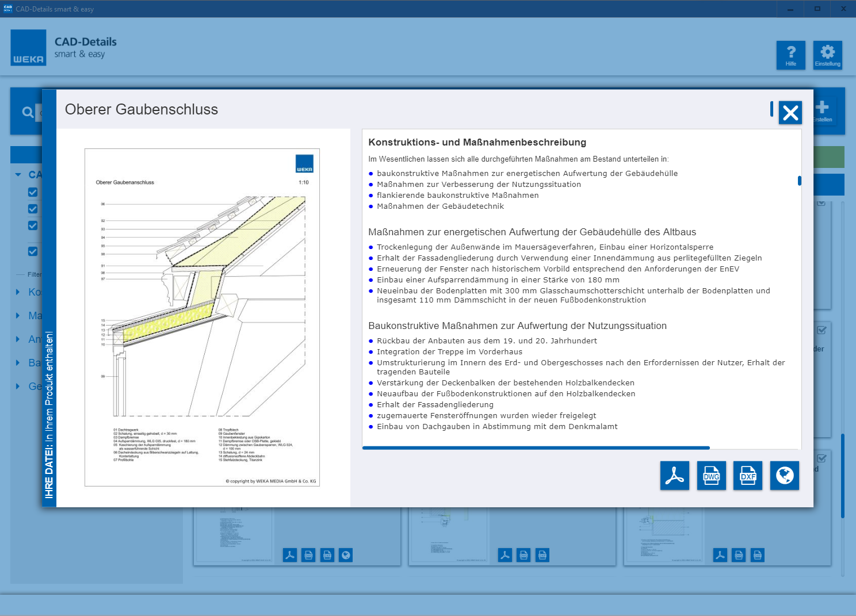Maximize the CAD-Details window
856x616 pixels.
pos(817,9)
